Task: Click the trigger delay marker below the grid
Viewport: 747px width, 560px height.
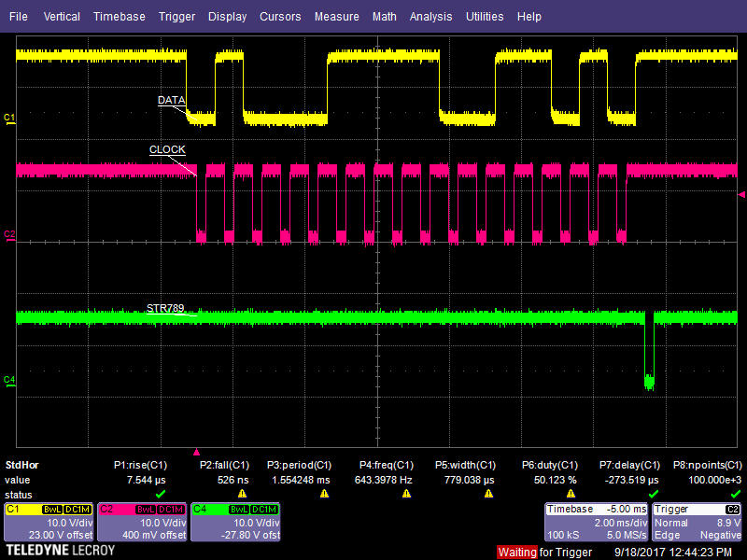Action: (196, 451)
